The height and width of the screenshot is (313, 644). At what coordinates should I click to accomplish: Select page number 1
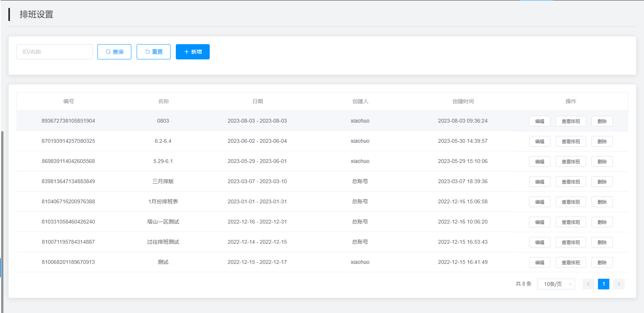[x=603, y=284]
